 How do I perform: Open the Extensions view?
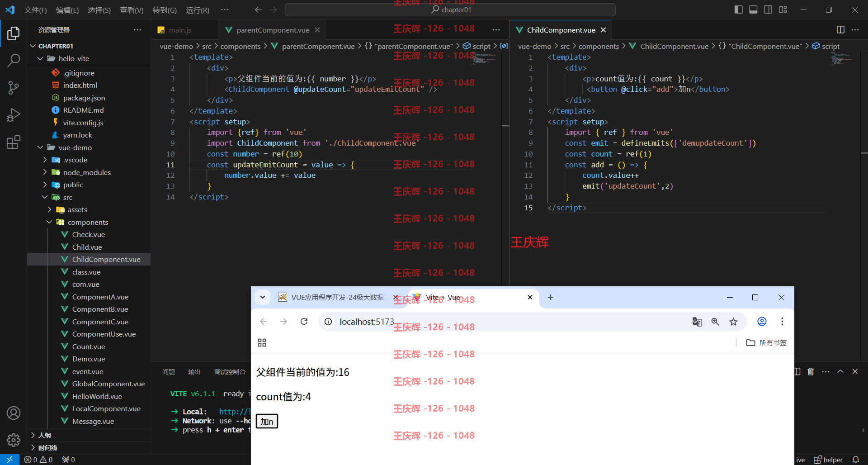point(14,142)
